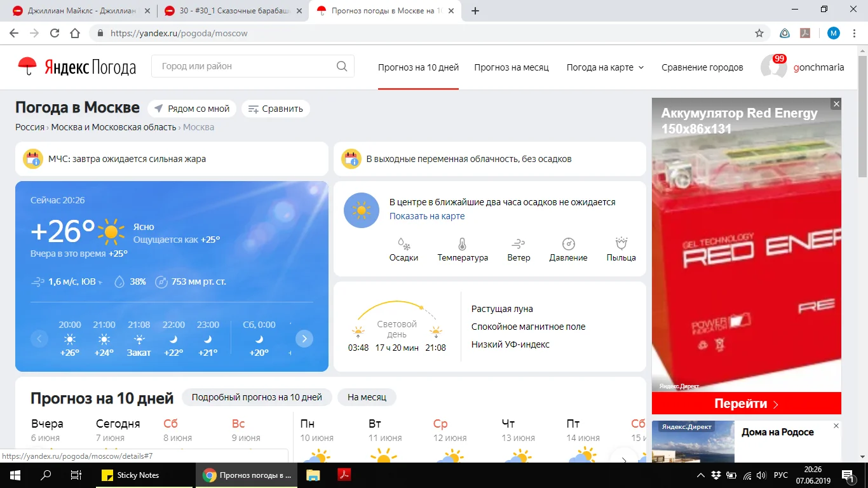Click the На месяц button
Screen dimensions: 868x488
point(367,397)
